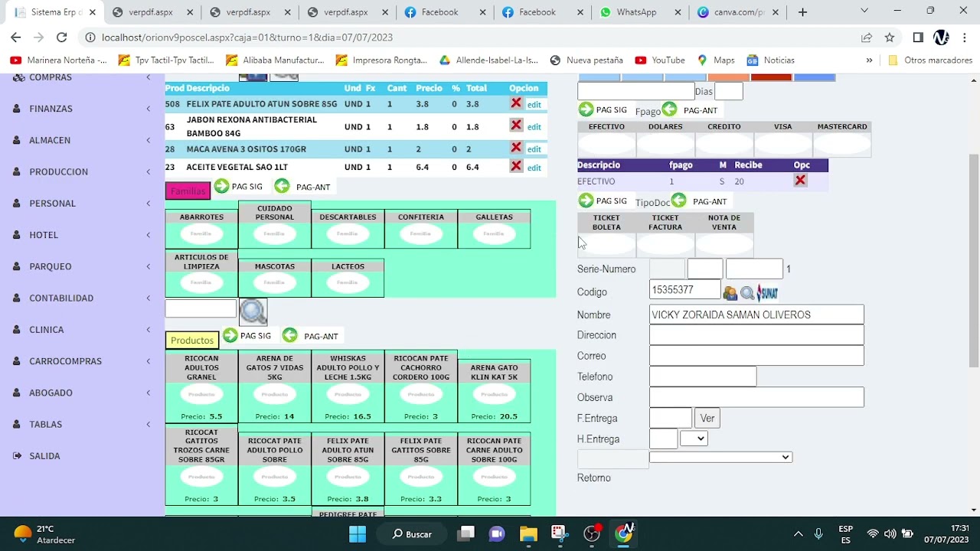Remove MACA AVENA 3 OSITOS row
The image size is (980, 551).
pos(516,148)
